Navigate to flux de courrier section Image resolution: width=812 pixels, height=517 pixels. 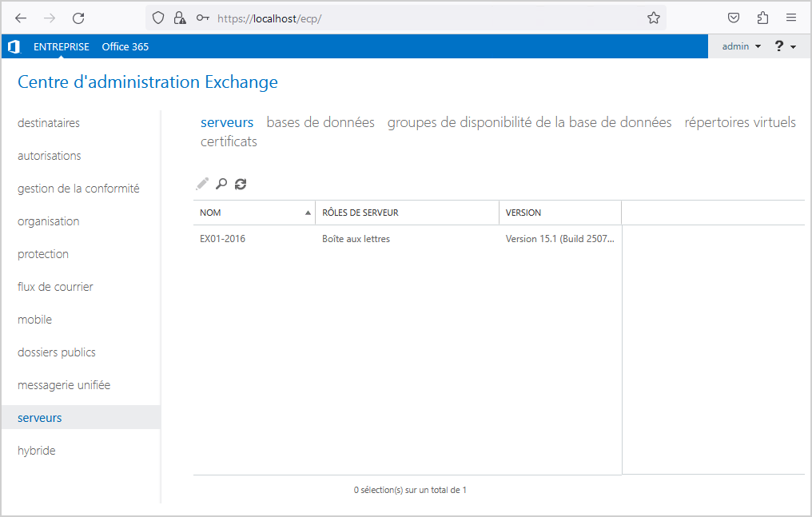[55, 287]
